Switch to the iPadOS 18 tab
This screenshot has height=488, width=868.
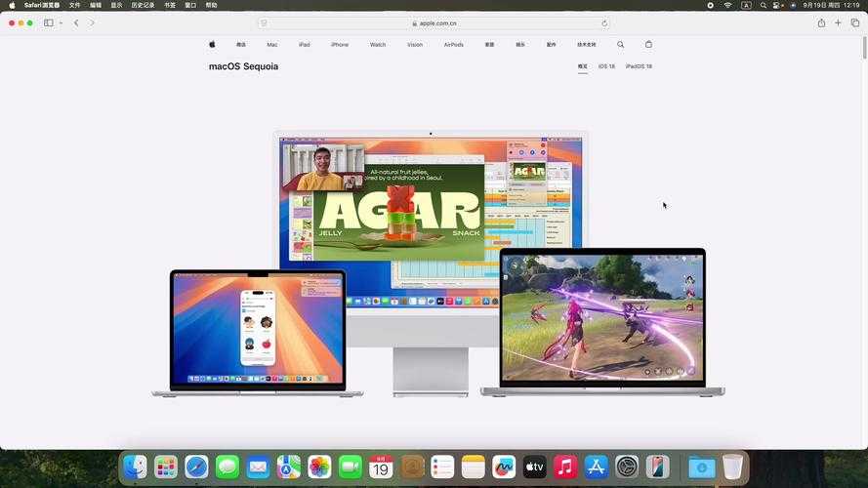pyautogui.click(x=639, y=66)
